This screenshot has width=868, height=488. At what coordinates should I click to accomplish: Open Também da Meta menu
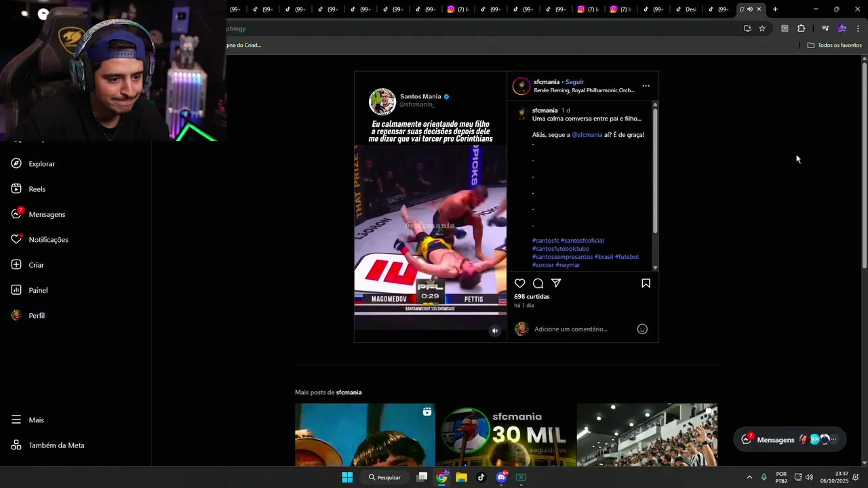coord(47,445)
